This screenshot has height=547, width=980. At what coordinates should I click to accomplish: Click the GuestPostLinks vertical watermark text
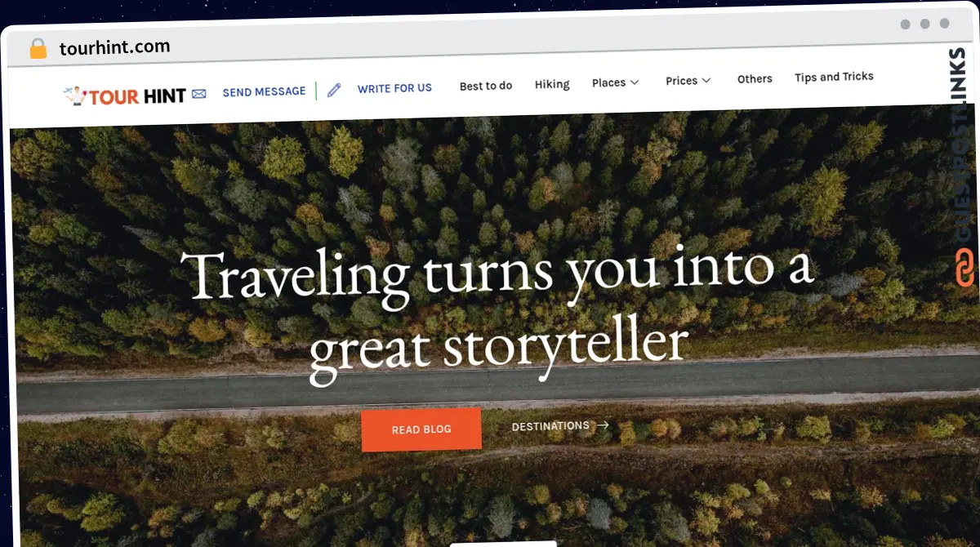tap(964, 147)
